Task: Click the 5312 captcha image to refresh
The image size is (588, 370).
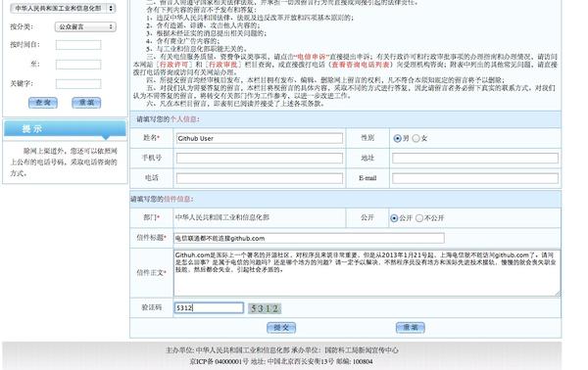Action: (x=265, y=308)
